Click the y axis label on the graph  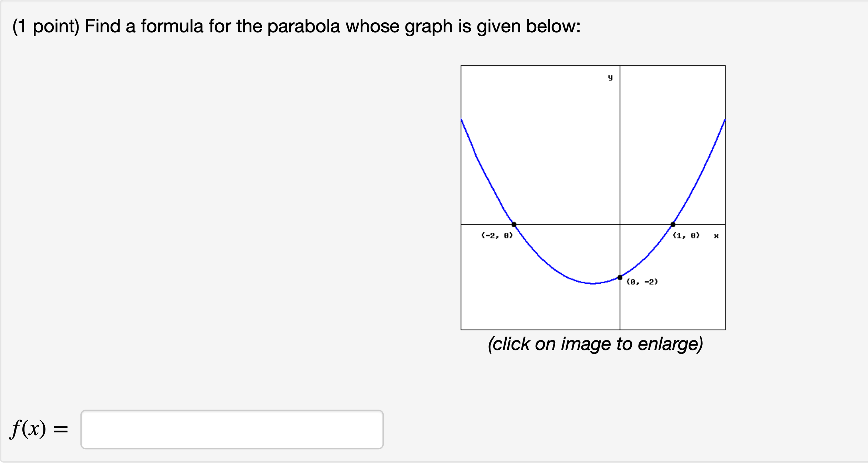click(x=610, y=77)
